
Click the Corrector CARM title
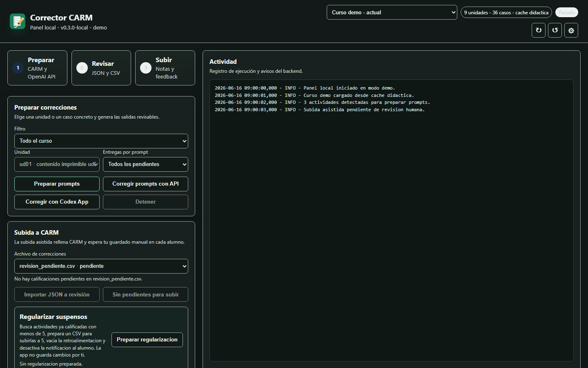tap(61, 18)
